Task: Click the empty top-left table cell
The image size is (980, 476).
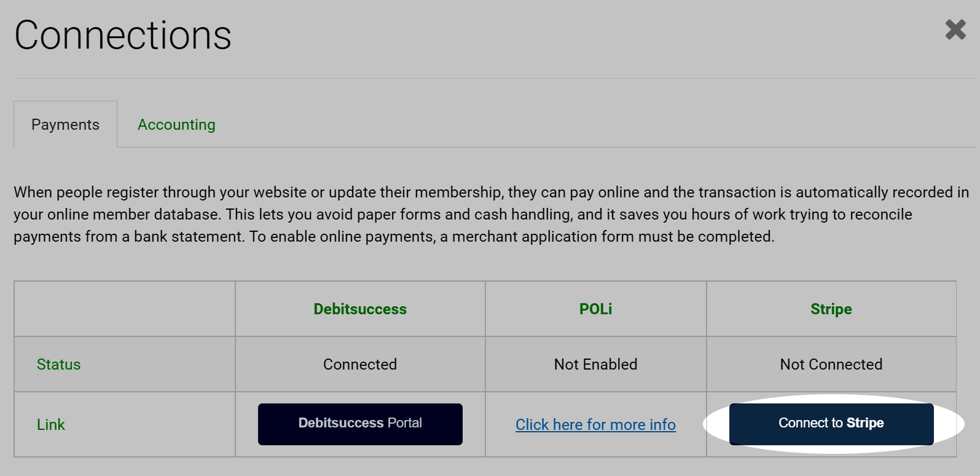Action: pyautogui.click(x=125, y=309)
